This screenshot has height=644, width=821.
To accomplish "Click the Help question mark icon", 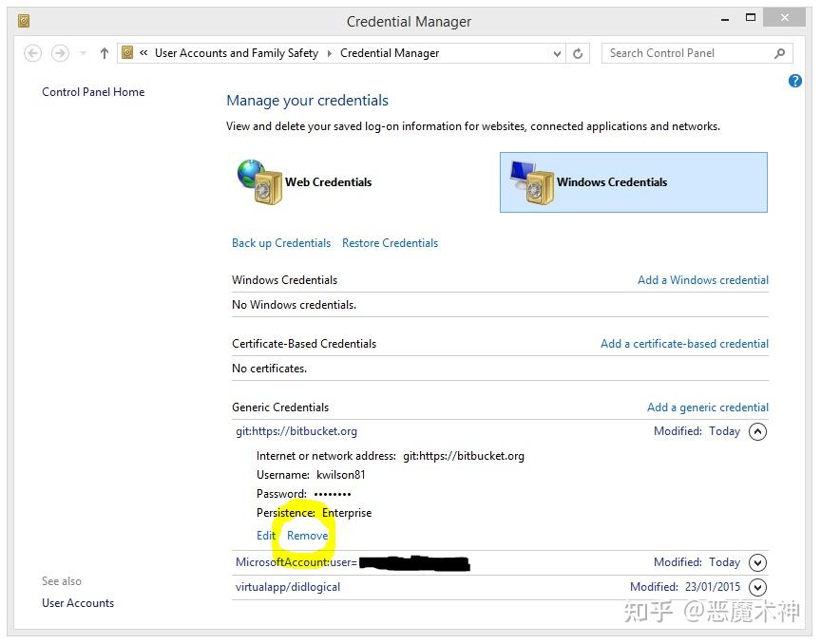I will click(794, 81).
